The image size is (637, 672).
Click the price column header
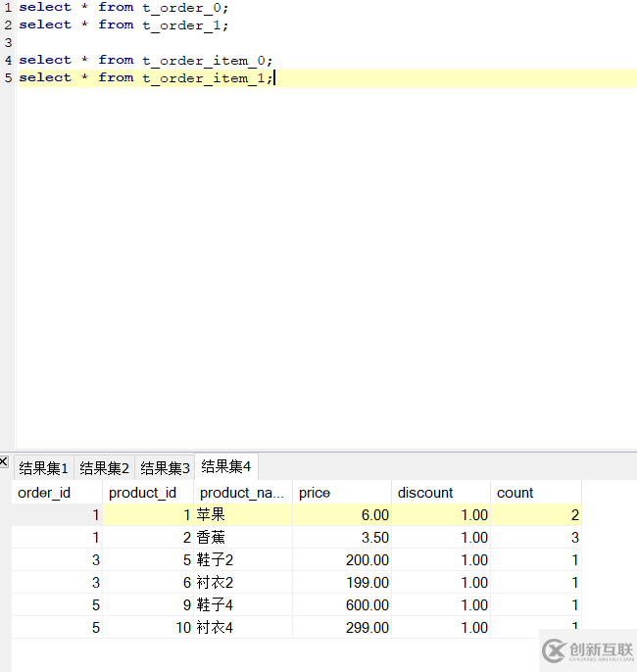click(341, 493)
